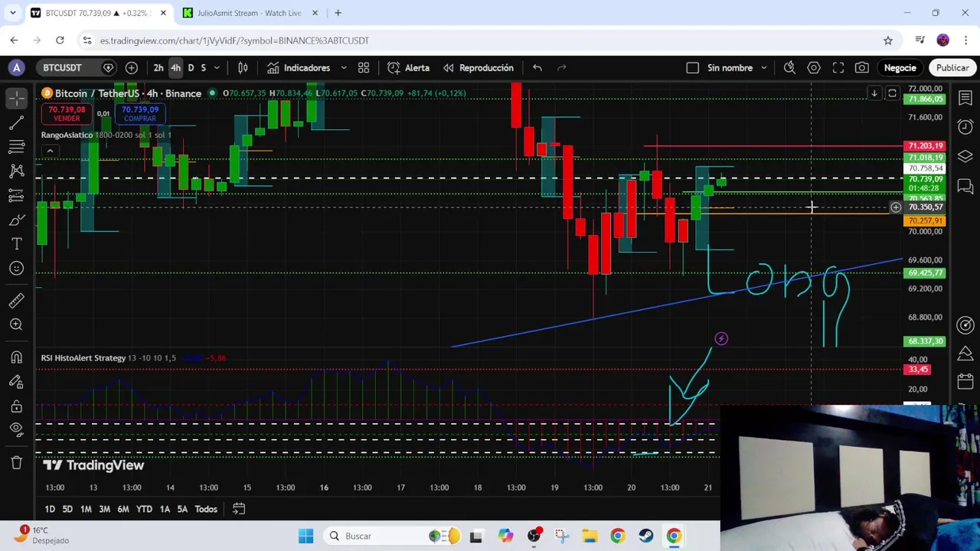
Task: Select the crosshair cursor tool
Action: tap(17, 98)
